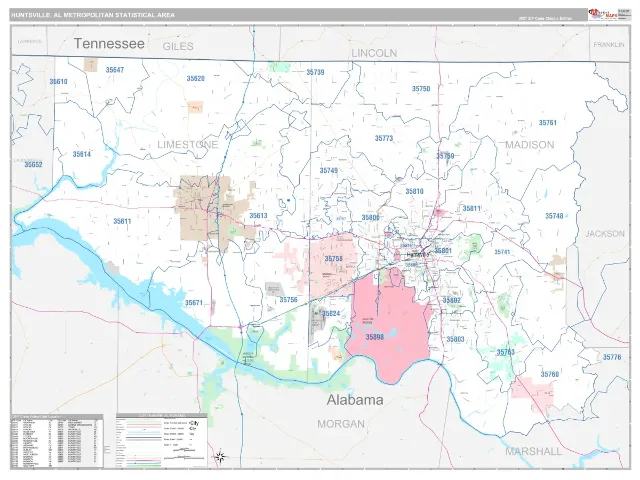Select ZIP code 35748
Screen dimensions: 640x480
click(554, 216)
